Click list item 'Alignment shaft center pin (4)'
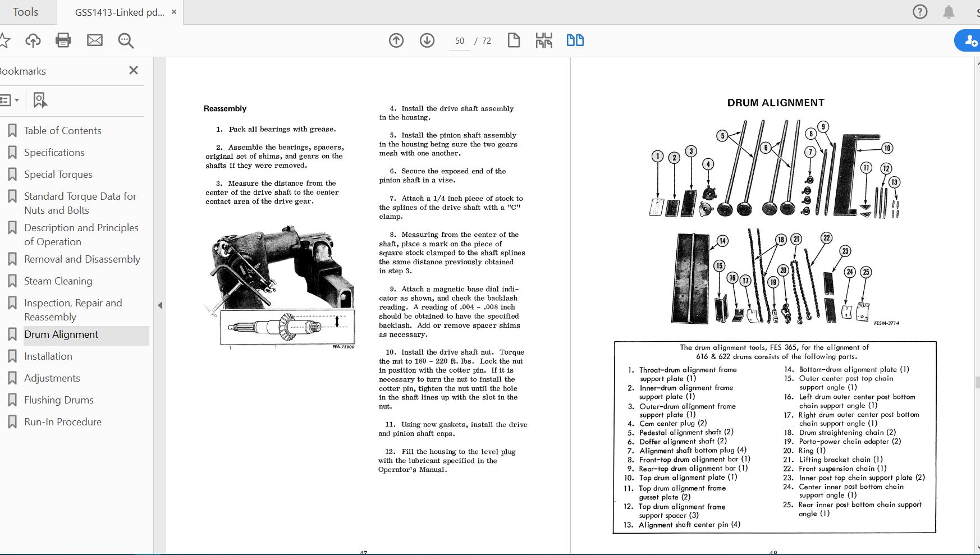Screen dimensions: 980x555 click(x=689, y=525)
